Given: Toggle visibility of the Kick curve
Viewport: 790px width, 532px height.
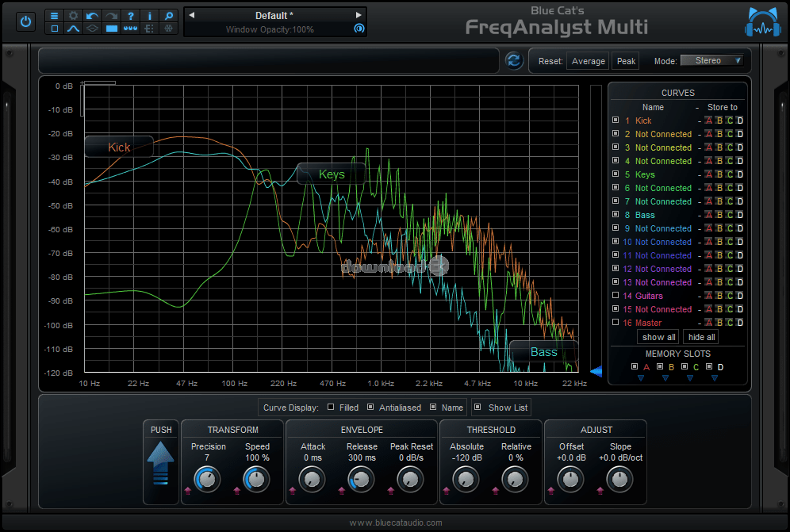Looking at the screenshot, I should pyautogui.click(x=616, y=120).
